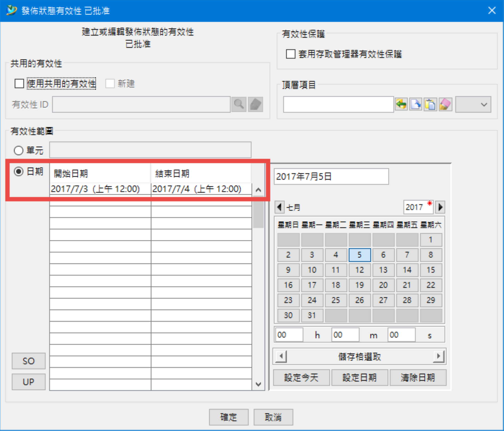Screen dimensions: 504x431
Task: Click the gray eraser icon beside 有效性 ID
Action: 255,104
